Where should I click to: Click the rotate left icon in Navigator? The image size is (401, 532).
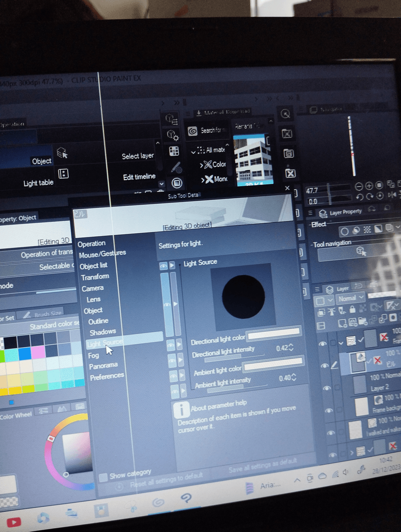pos(359,197)
